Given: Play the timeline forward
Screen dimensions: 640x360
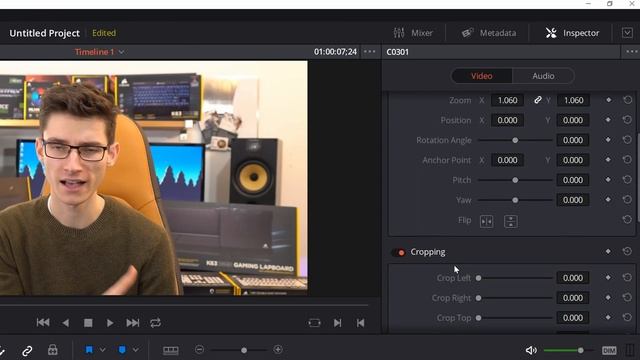Looking at the screenshot, I should pyautogui.click(x=110, y=323).
